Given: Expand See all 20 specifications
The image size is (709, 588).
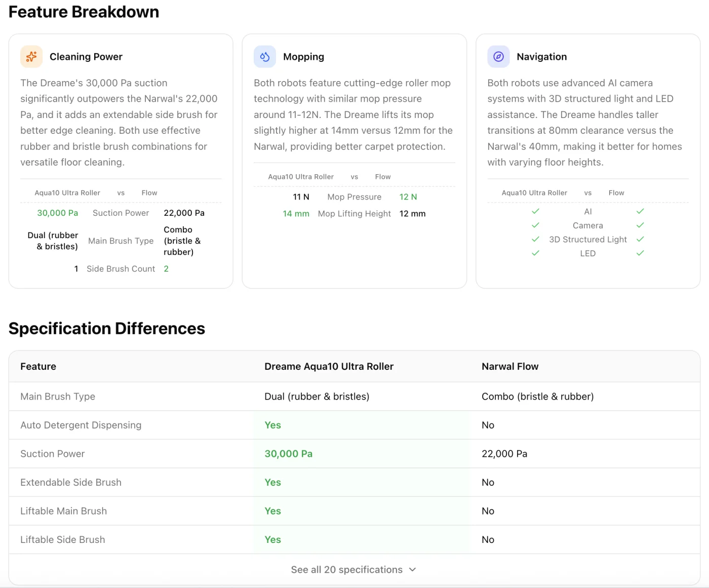Looking at the screenshot, I should tap(354, 570).
